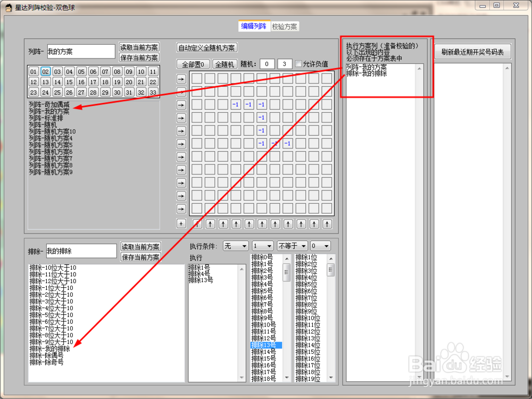This screenshot has width=532, height=399.
Task: Click up-arrow button under the last grid column
Action: (327, 224)
